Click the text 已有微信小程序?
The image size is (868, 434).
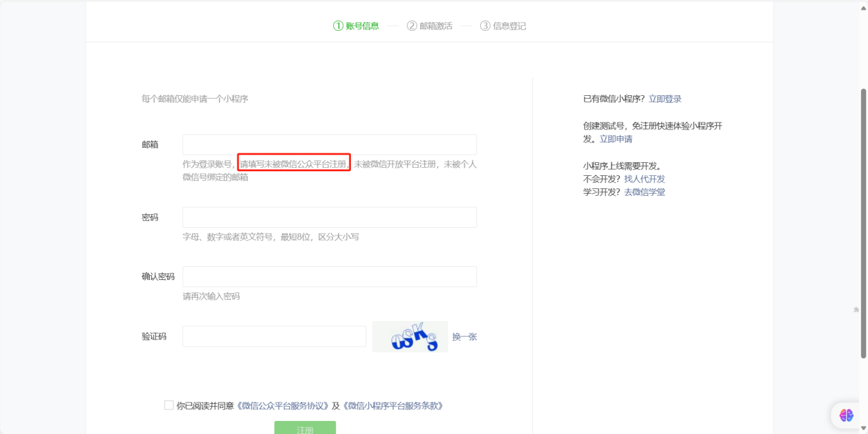pos(614,99)
